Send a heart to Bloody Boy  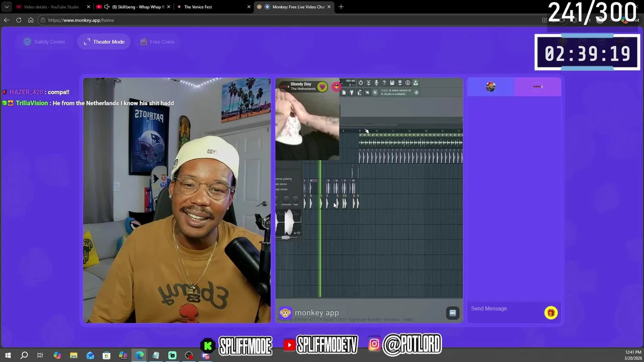pyautogui.click(x=323, y=86)
